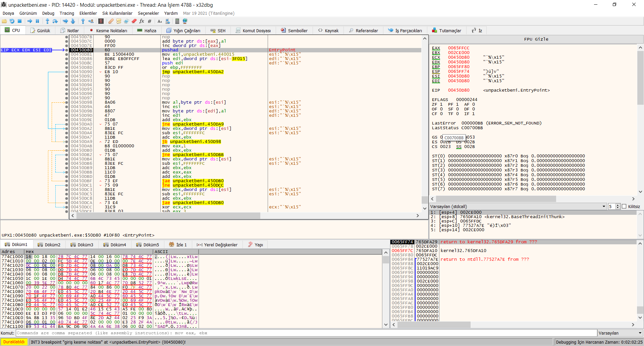Expand the Varsayılan (stdcall) calling convention dropdown

point(604,206)
